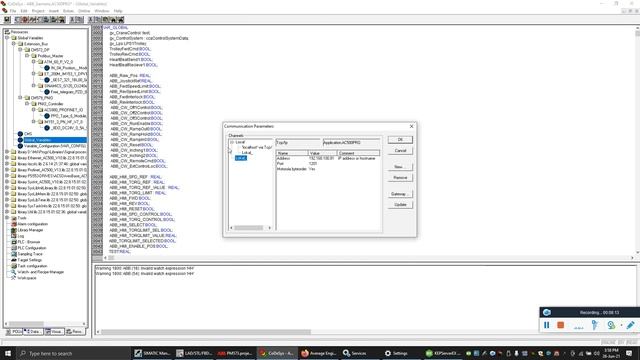Collapse the Profibus_Master folder
Screen dimensions: 640x360
pyautogui.click(x=27, y=56)
